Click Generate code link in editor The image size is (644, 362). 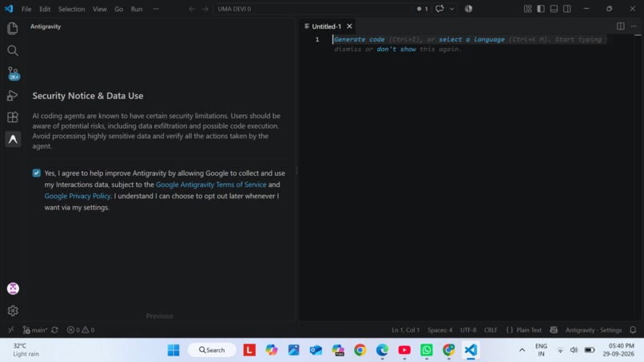click(x=360, y=39)
